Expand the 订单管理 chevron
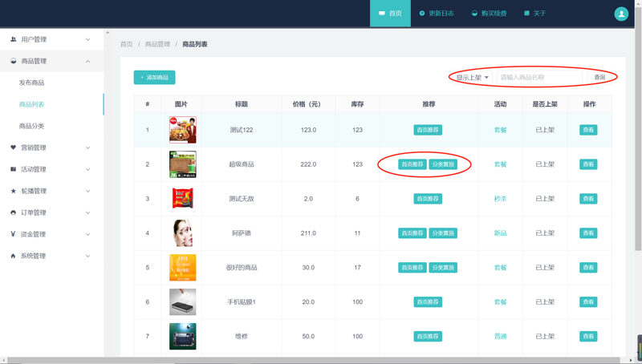This screenshot has width=642, height=364. [x=87, y=212]
